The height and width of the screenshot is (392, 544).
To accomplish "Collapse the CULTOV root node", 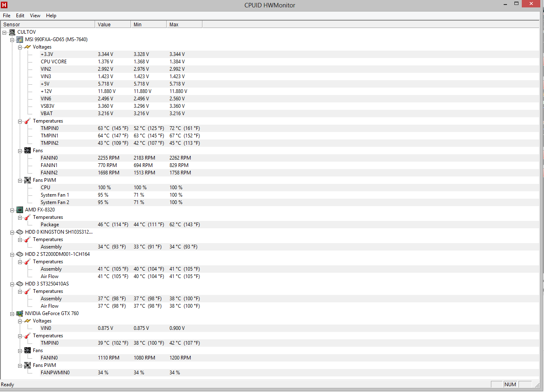I will click(x=5, y=32).
